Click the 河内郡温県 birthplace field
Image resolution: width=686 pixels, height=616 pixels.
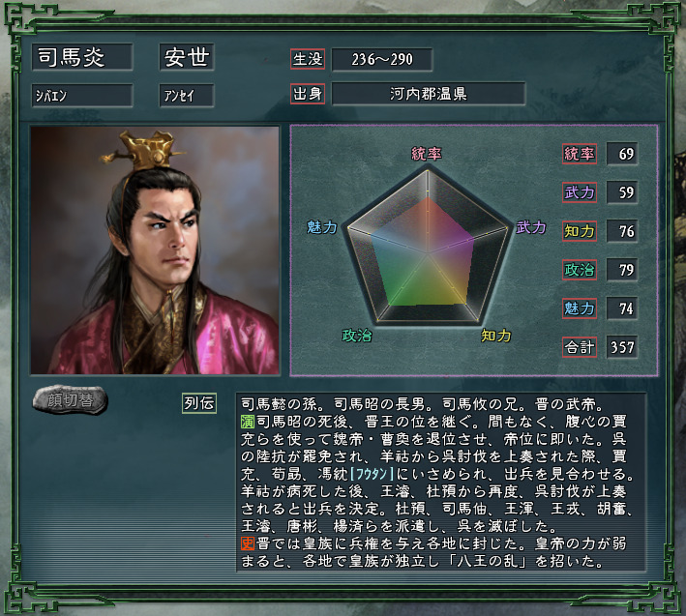click(x=429, y=94)
